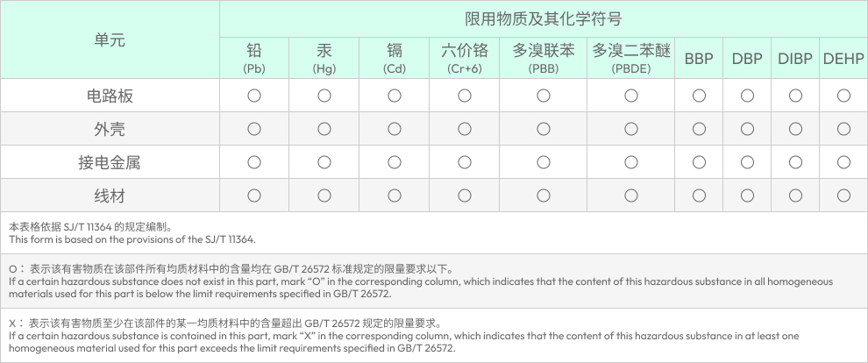This screenshot has width=868, height=363.
Task: Click the circle for 线材 under 六价铬 (Cr+6)
Action: click(x=465, y=195)
